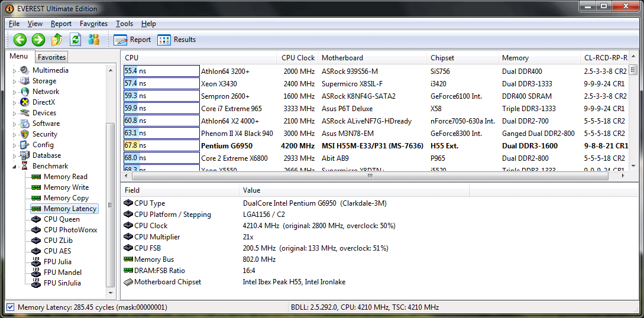
Task: Click the Field column header
Action: 180,190
